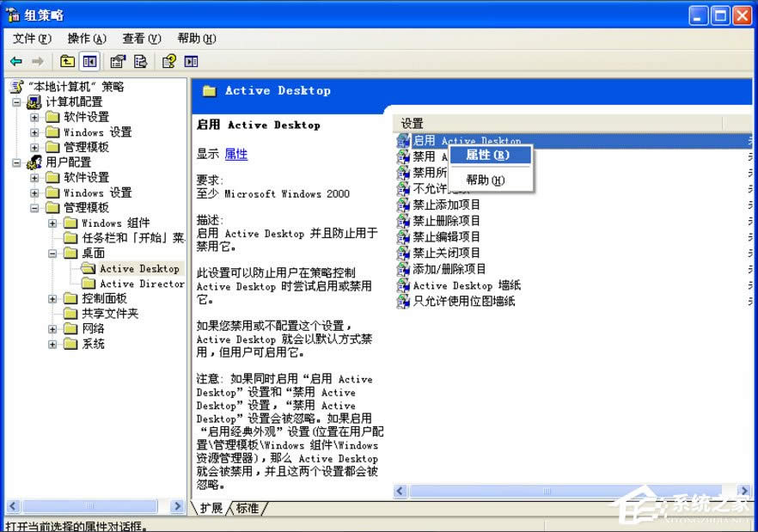Open the 查看 menu
Screen dimensions: 758x532
(x=139, y=39)
